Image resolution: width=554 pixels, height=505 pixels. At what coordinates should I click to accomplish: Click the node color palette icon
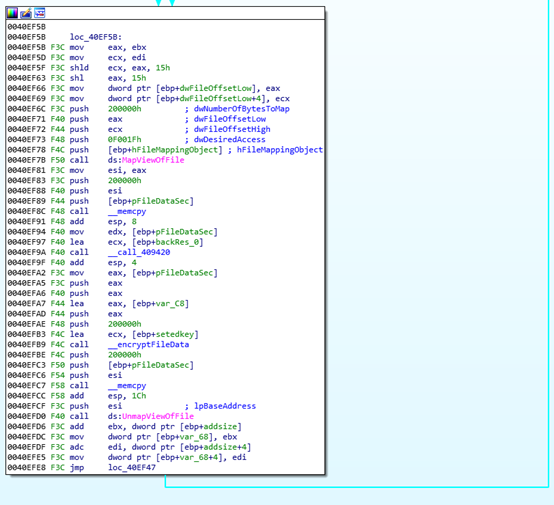(12, 13)
